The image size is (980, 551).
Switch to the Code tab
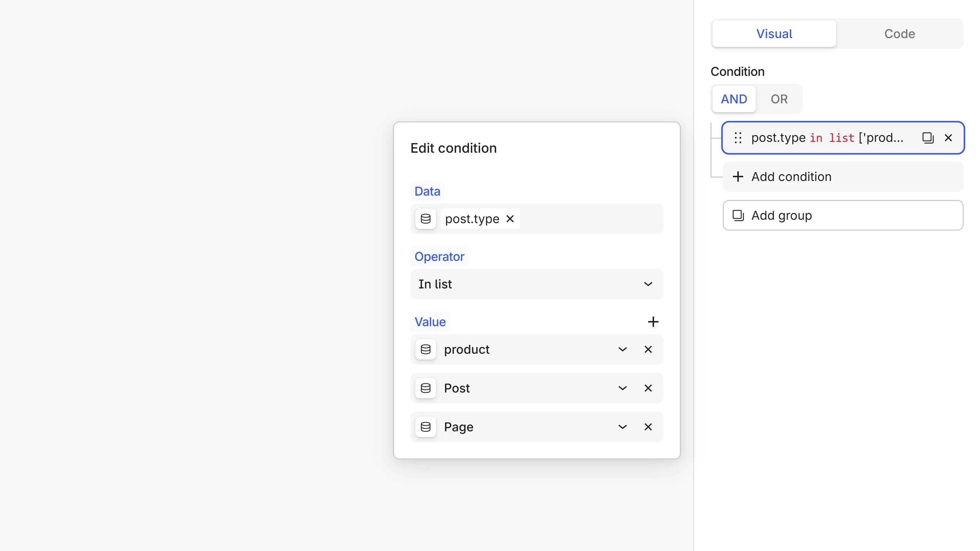click(899, 34)
